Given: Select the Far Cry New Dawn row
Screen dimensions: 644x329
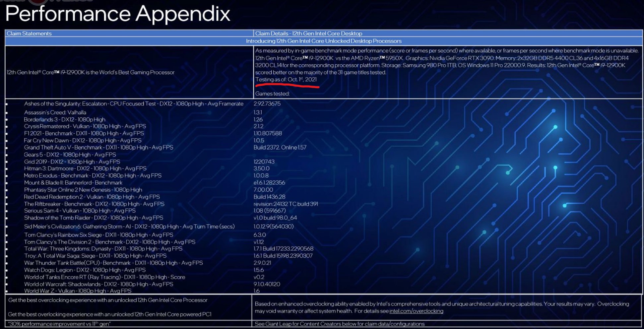Looking at the screenshot, I should pos(83,141).
